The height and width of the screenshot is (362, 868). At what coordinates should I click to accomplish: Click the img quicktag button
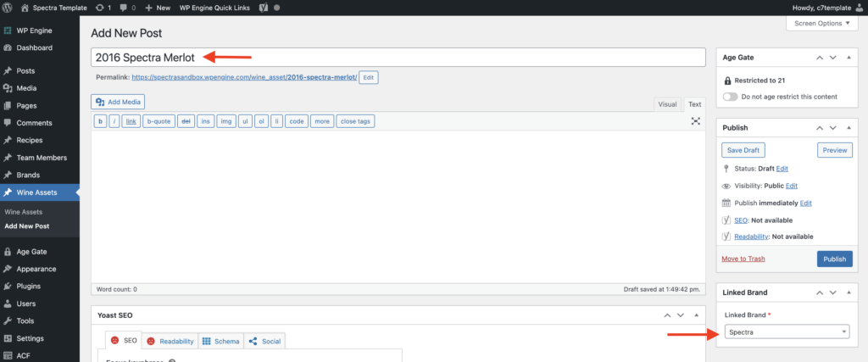click(x=225, y=121)
